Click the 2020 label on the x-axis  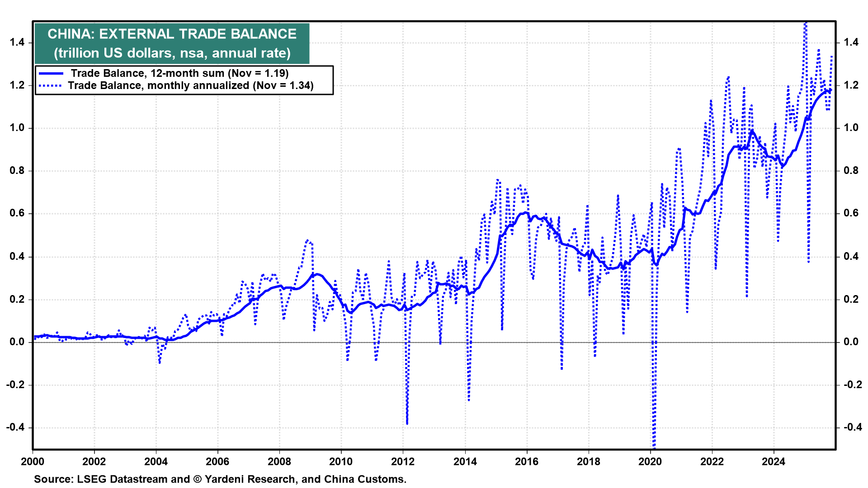(x=650, y=461)
